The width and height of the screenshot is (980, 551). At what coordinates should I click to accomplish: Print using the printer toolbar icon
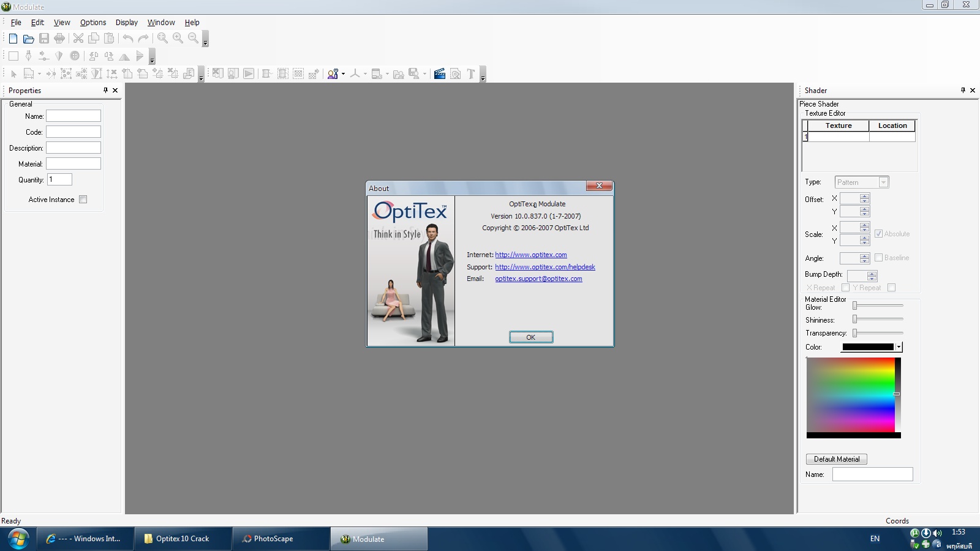click(x=59, y=38)
